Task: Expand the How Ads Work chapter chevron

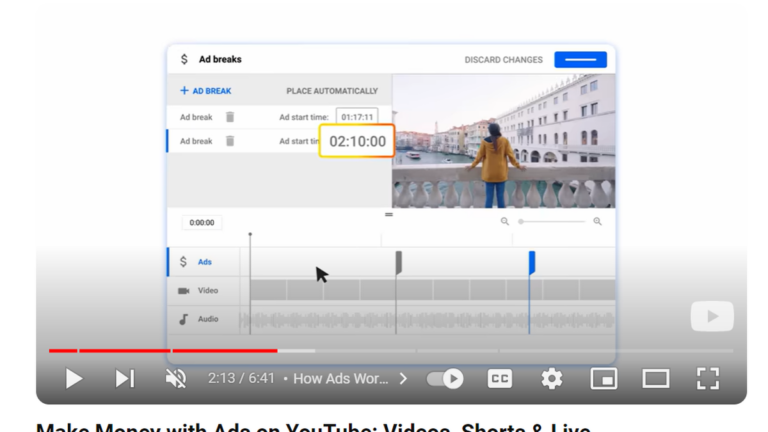Action: 404,379
